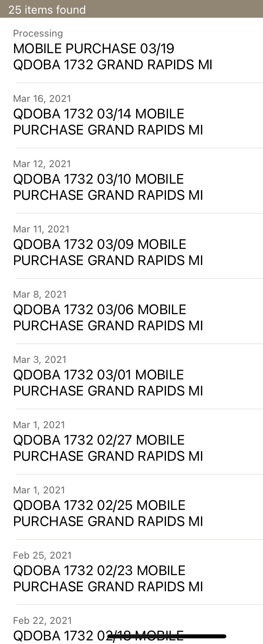View details of QDOBA 03/09 purchase
The width and height of the screenshot is (263, 644).
[x=108, y=253]
